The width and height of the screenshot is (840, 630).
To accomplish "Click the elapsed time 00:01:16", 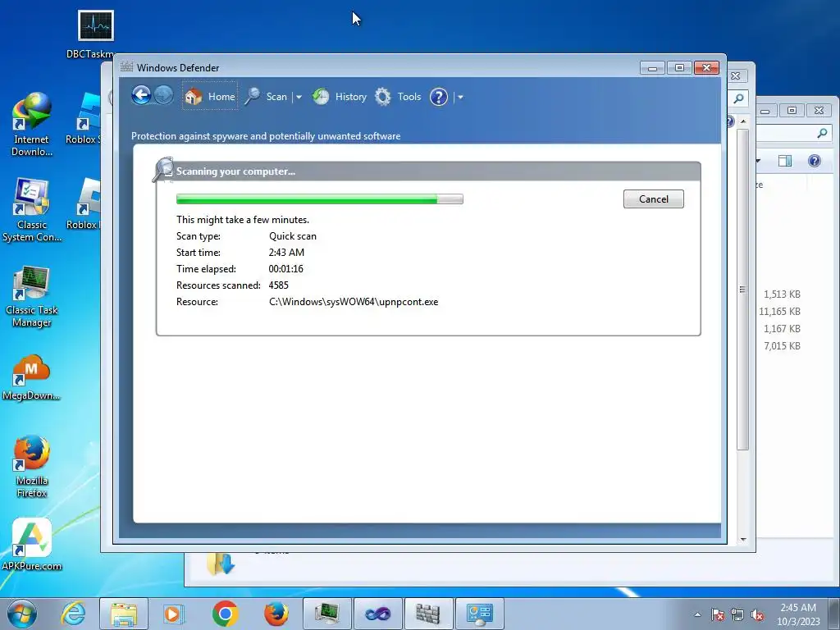I will [x=286, y=269].
